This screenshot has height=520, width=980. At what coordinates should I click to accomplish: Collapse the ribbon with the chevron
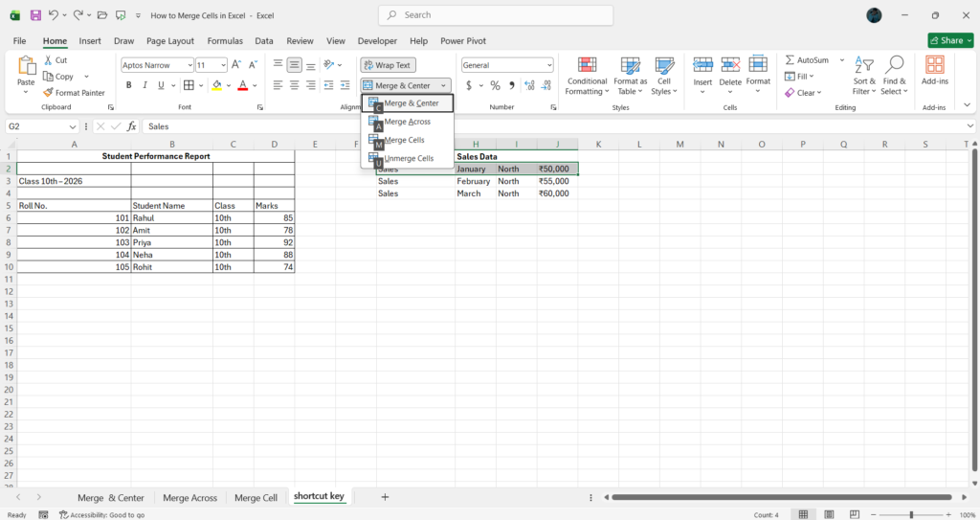point(967,105)
